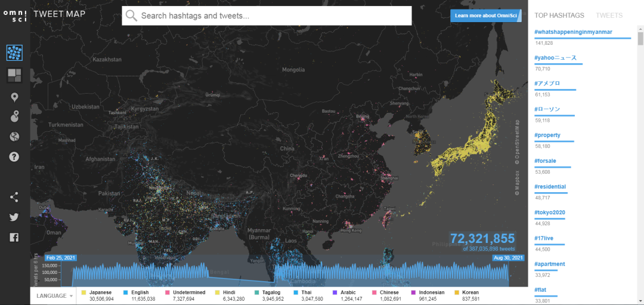The height and width of the screenshot is (305, 644).
Task: Select hashtag #ローソン
Action: pyautogui.click(x=547, y=109)
